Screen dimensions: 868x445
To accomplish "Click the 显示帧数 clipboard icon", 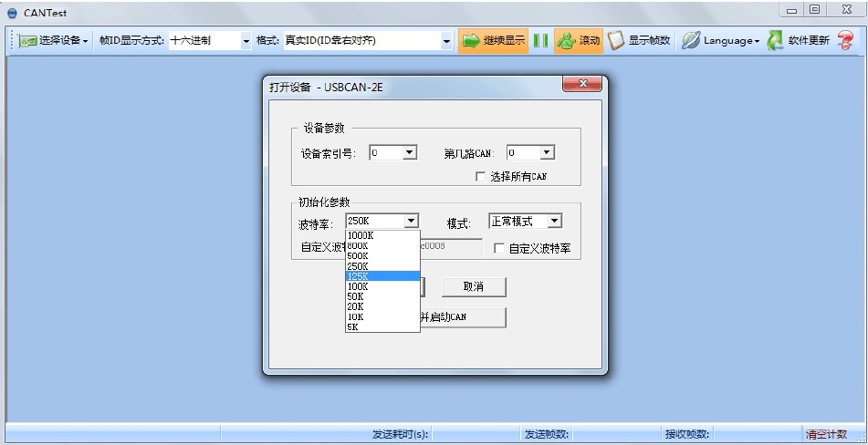I will [x=615, y=40].
